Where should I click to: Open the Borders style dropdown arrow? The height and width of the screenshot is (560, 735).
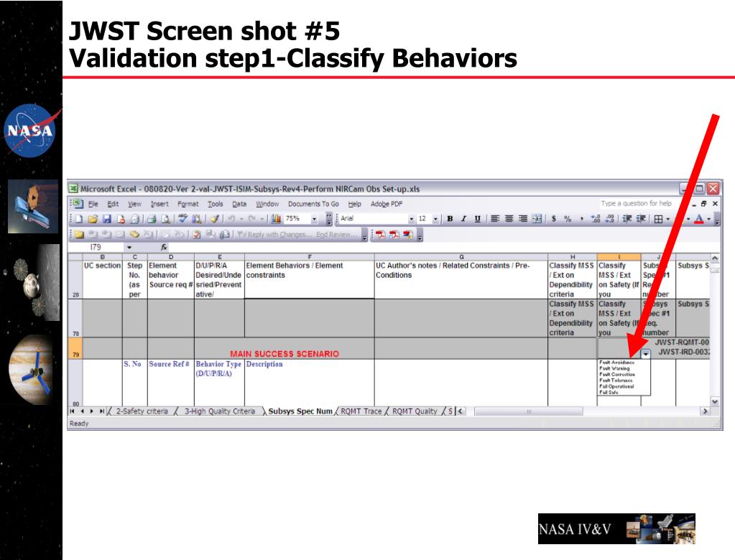click(668, 219)
